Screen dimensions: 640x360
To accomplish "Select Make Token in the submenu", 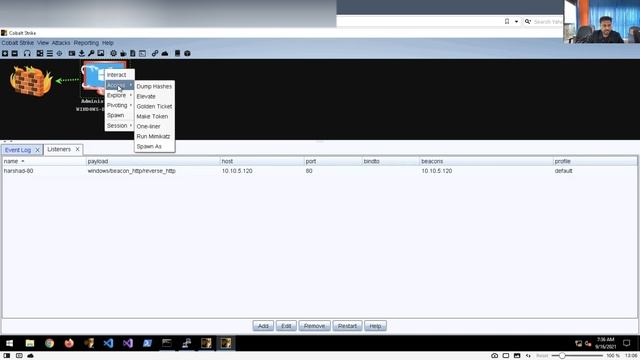I will [154, 116].
